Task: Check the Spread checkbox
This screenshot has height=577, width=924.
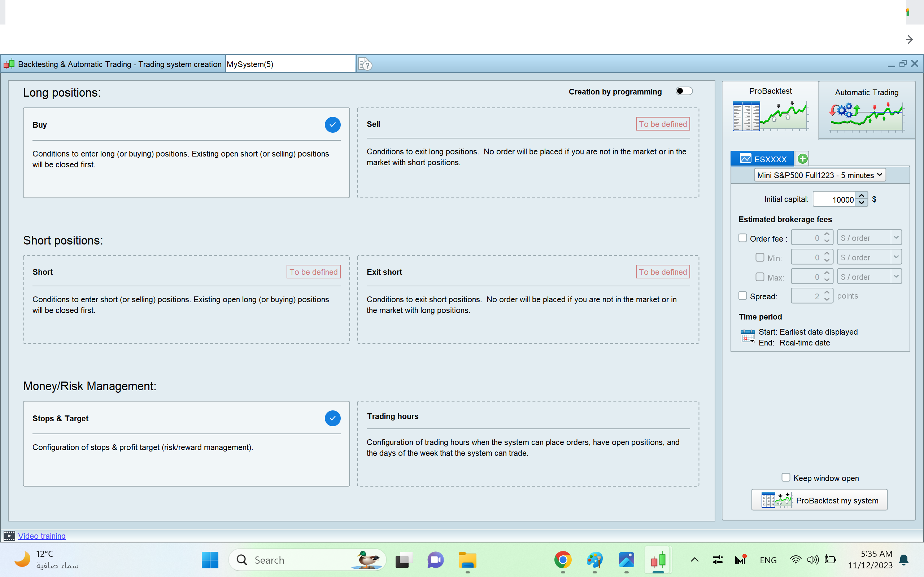Action: click(x=743, y=296)
